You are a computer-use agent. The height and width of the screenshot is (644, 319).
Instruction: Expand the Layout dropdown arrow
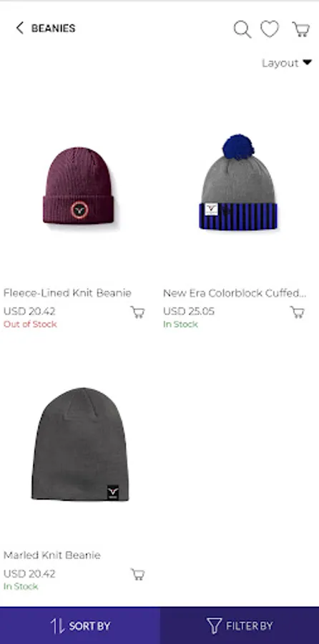coord(307,62)
